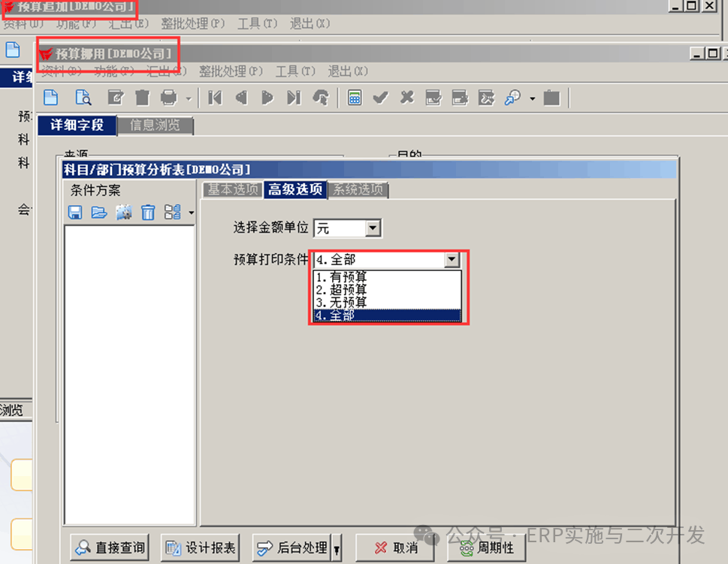Click the 直接查询 button
This screenshot has width=728, height=564.
110,548
